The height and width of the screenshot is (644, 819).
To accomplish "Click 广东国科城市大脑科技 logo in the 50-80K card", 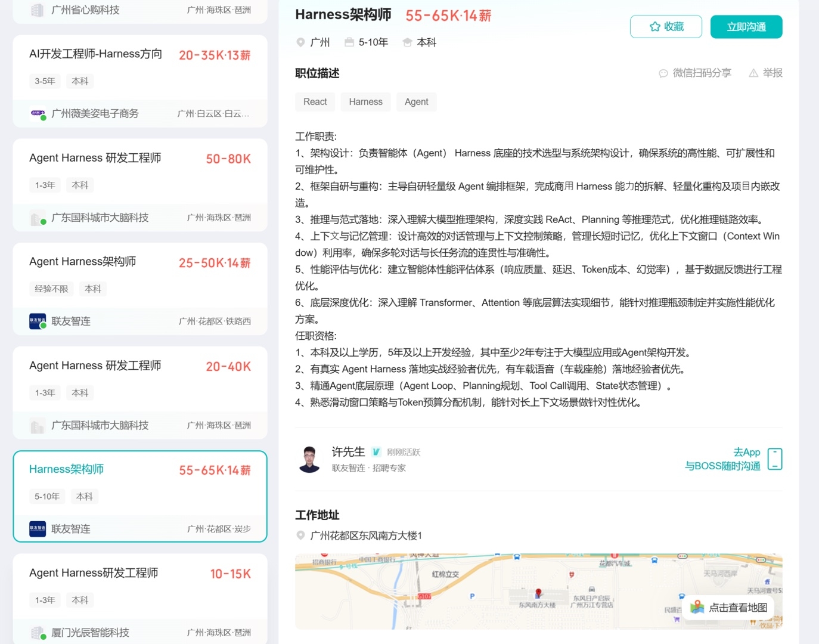I will point(38,218).
